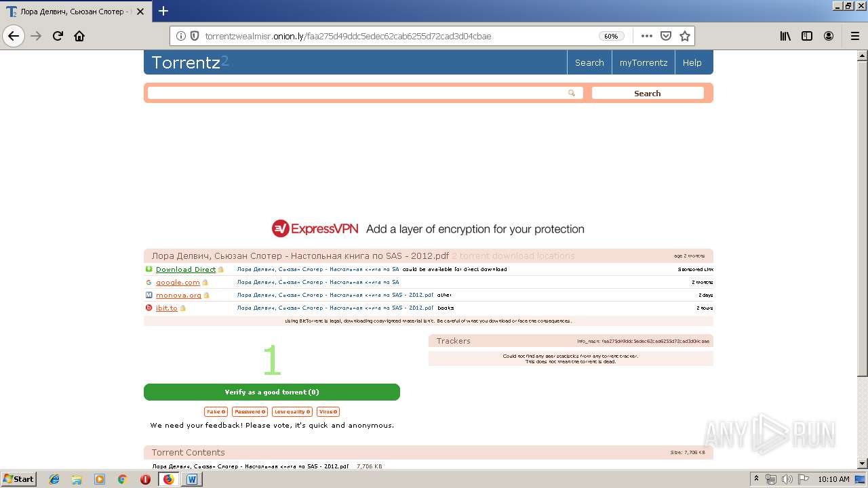Click magnifier icon inside search field
The image size is (868, 488).
click(572, 93)
